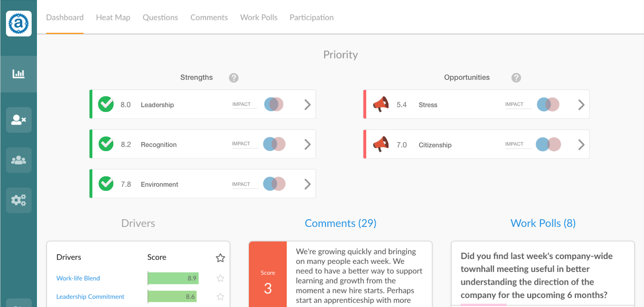Screen dimensions: 644x307
Task: Toggle the star for Work-life Blend
Action: click(x=220, y=278)
